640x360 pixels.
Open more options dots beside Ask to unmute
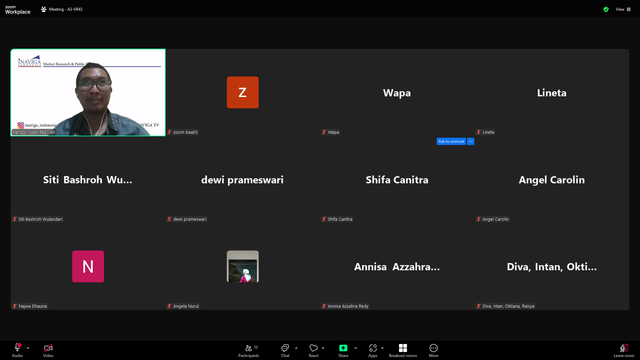(x=471, y=141)
